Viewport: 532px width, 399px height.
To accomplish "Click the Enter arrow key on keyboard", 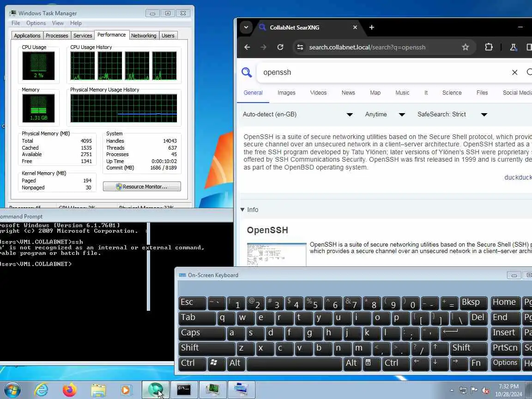I will (x=464, y=333).
